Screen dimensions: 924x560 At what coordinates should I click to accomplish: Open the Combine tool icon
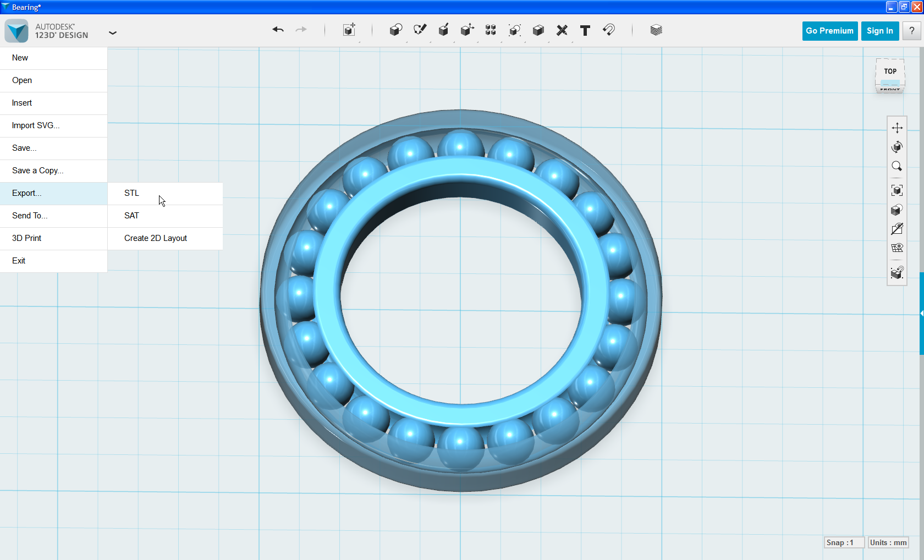(x=538, y=30)
